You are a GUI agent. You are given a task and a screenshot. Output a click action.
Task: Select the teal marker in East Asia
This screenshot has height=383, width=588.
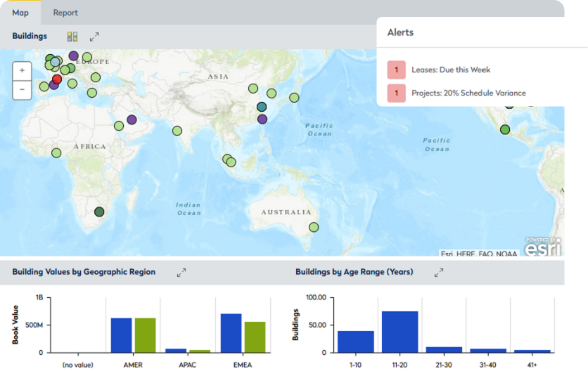pyautogui.click(x=262, y=107)
